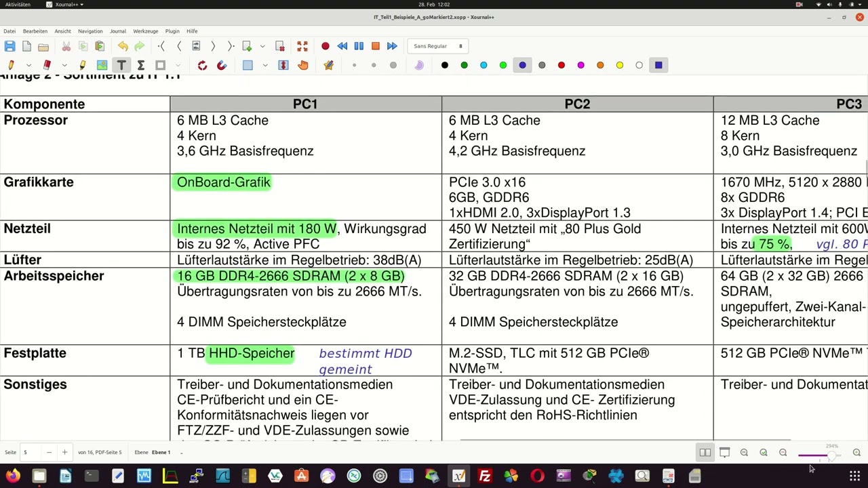
Task: Click the page number input field
Action: (31, 452)
